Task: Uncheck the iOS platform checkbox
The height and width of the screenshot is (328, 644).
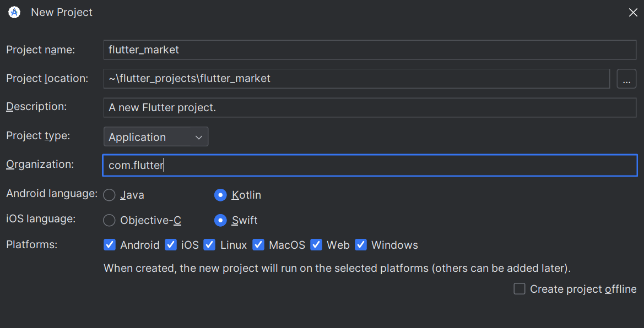Action: (x=170, y=245)
